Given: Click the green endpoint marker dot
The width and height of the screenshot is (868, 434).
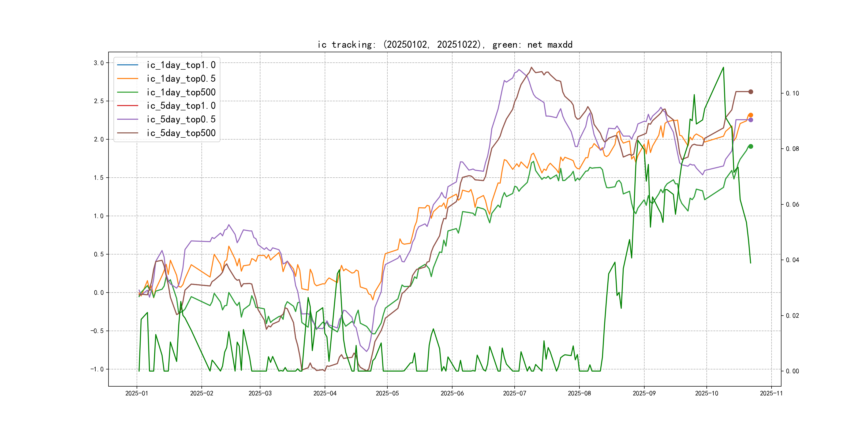Looking at the screenshot, I should pyautogui.click(x=751, y=147).
